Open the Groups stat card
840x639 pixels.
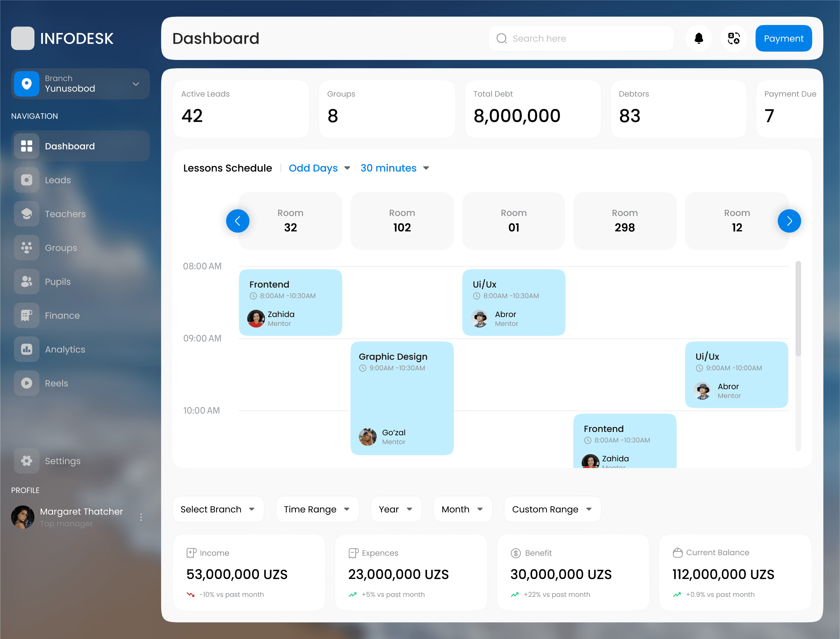387,109
